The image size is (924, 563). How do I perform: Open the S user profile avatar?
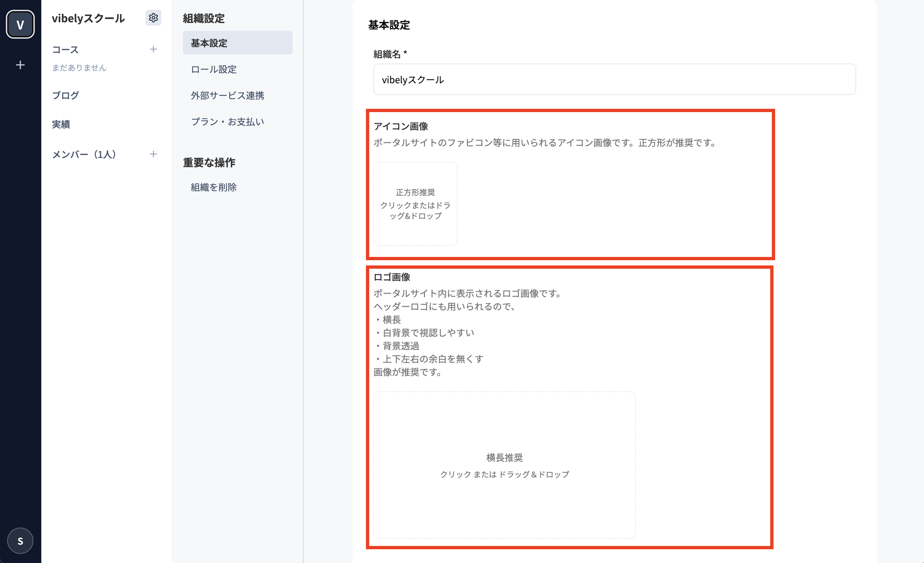point(20,540)
